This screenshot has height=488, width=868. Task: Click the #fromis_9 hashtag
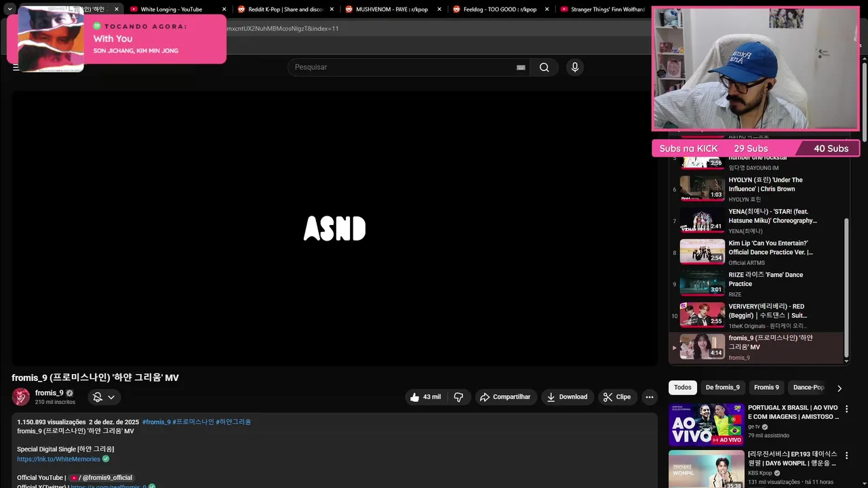click(156, 422)
